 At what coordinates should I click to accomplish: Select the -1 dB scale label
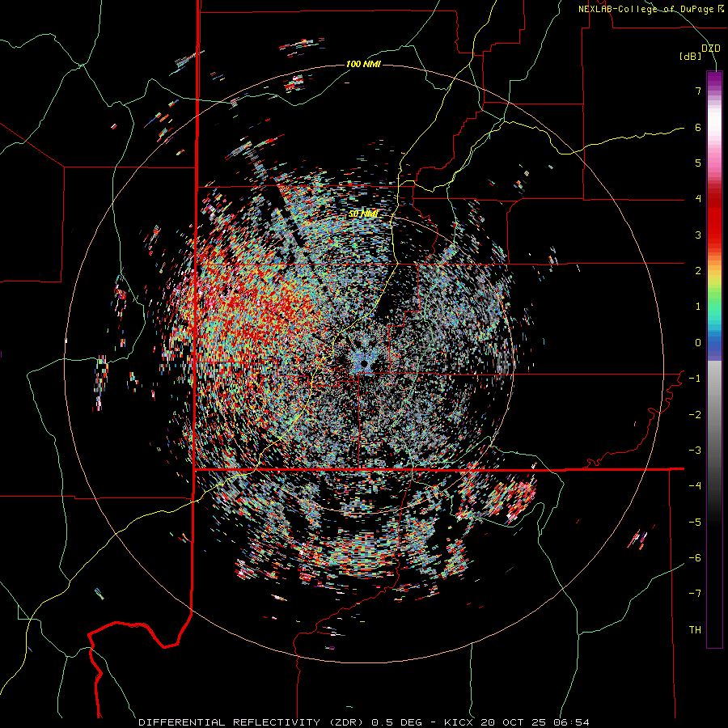pos(695,379)
